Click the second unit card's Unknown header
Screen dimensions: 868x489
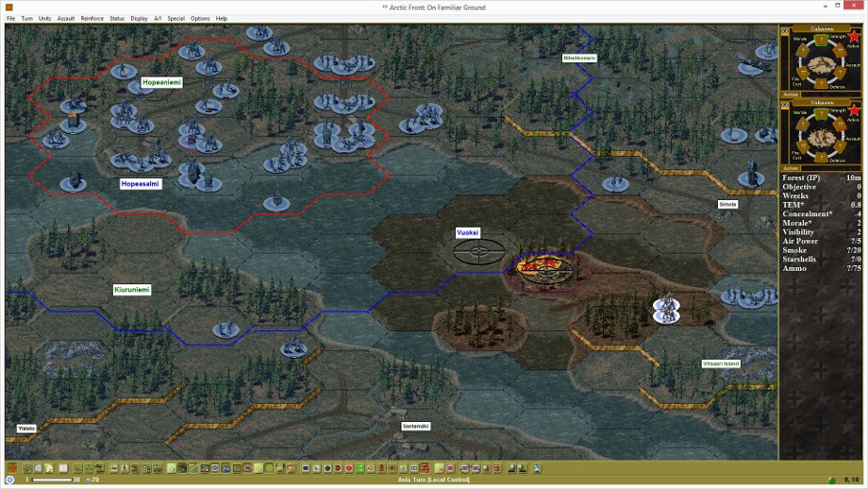[x=822, y=103]
